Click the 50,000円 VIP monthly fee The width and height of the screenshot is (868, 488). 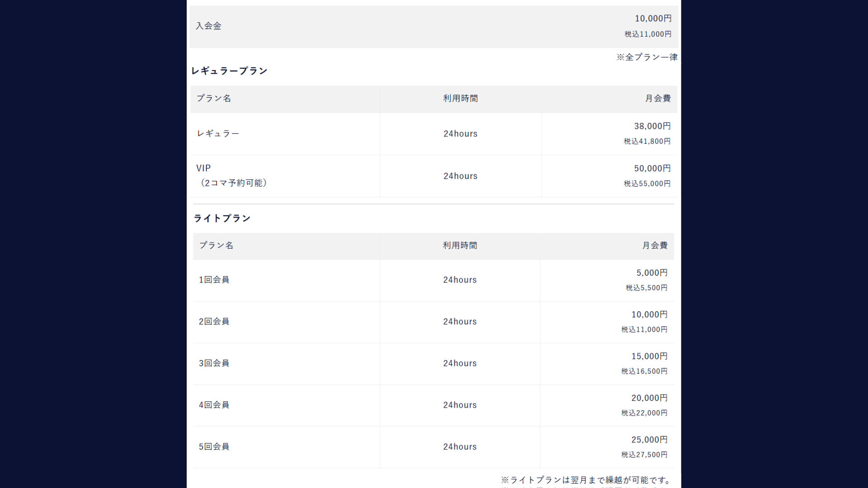pos(652,169)
